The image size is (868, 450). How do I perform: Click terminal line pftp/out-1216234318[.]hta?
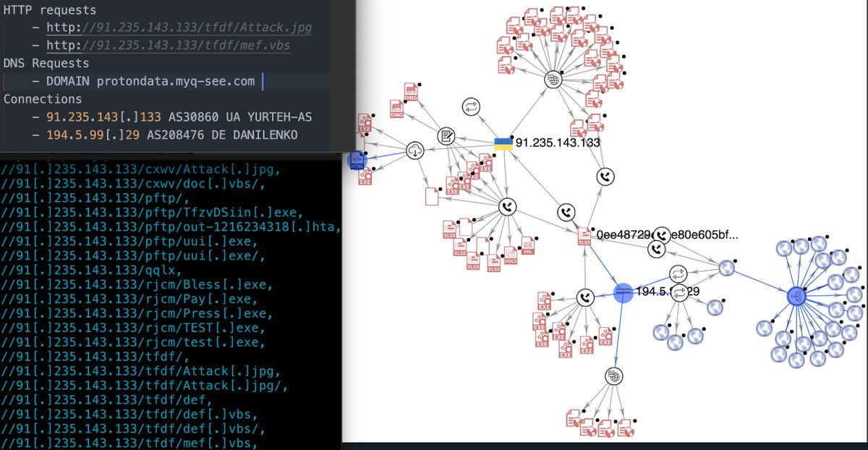(x=171, y=228)
